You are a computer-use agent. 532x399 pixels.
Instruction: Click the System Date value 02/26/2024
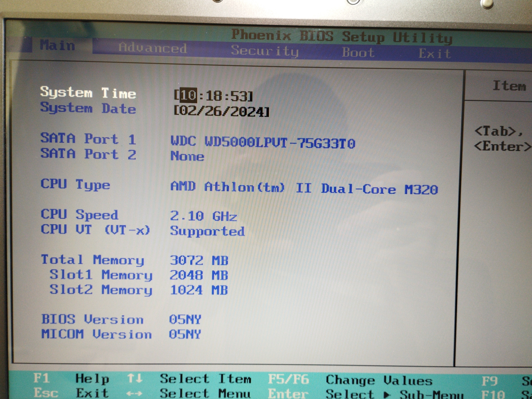click(x=221, y=111)
